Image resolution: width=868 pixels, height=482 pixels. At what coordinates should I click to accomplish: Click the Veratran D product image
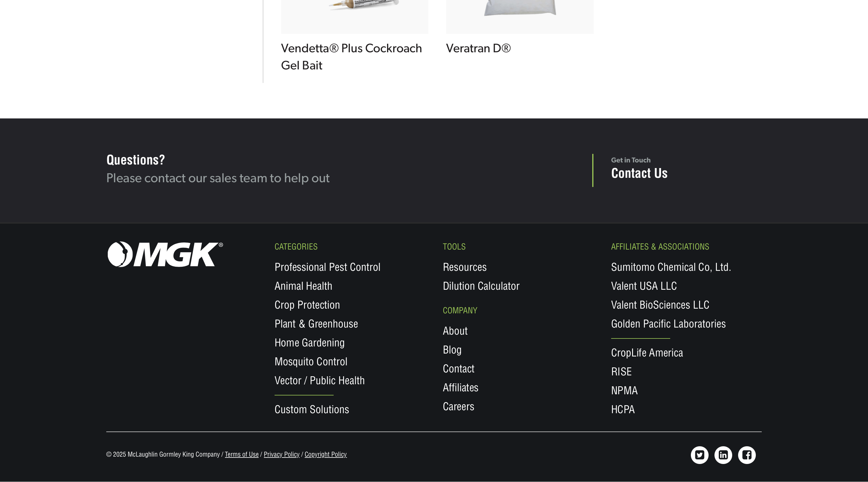[520, 17]
